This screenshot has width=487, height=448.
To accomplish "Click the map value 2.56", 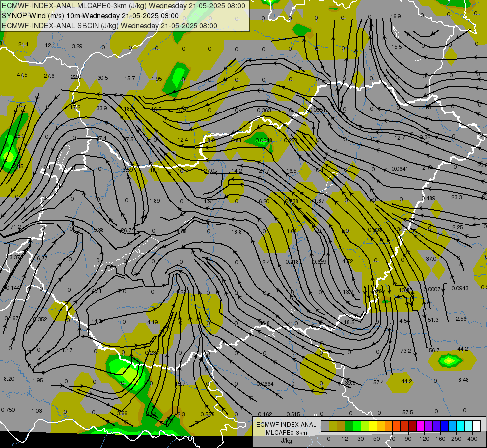I will coord(461,319).
